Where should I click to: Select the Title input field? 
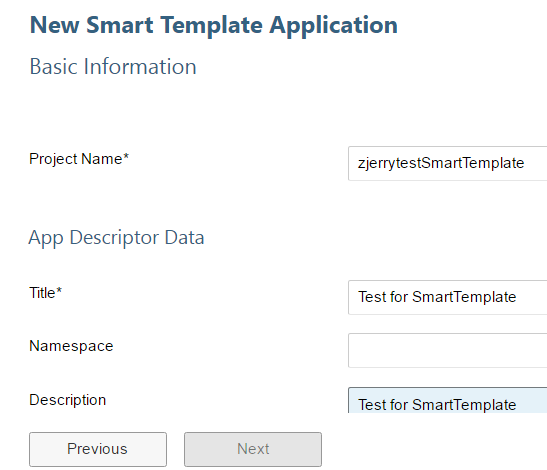(x=448, y=297)
